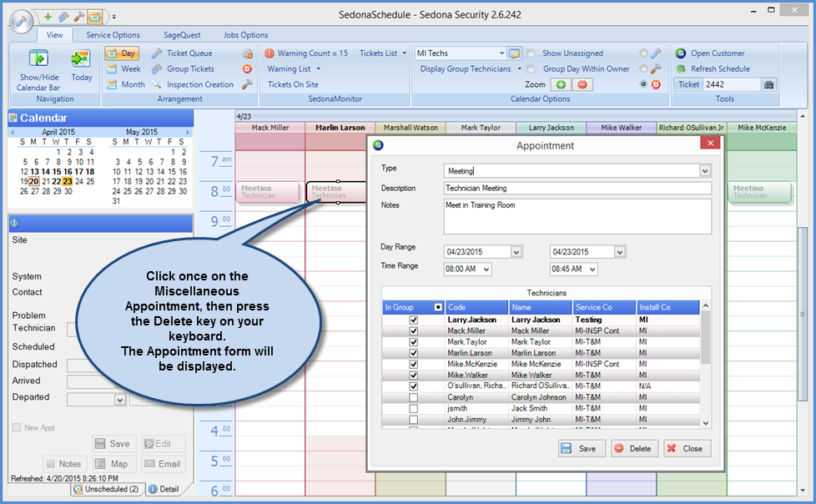
Task: Open the Day Range end date picker
Action: tap(619, 252)
